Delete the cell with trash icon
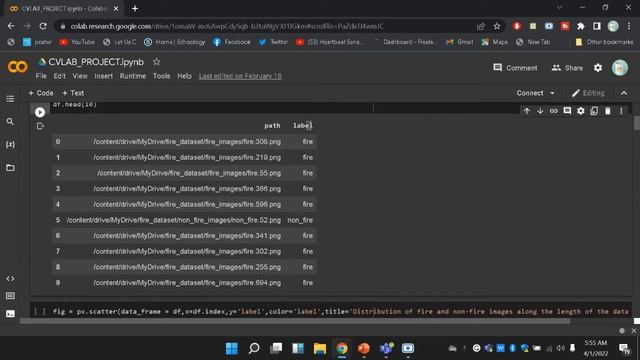 tap(608, 111)
